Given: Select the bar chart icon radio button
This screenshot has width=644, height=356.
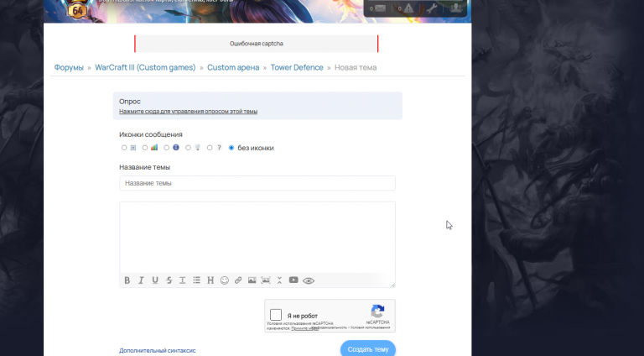Looking at the screenshot, I should pyautogui.click(x=145, y=148).
